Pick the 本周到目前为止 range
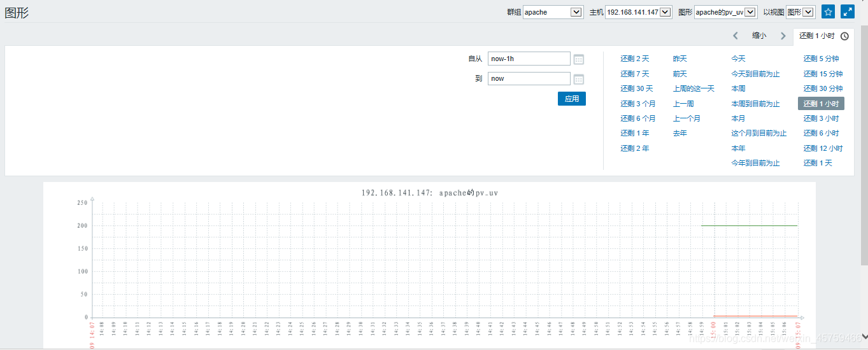 (755, 104)
